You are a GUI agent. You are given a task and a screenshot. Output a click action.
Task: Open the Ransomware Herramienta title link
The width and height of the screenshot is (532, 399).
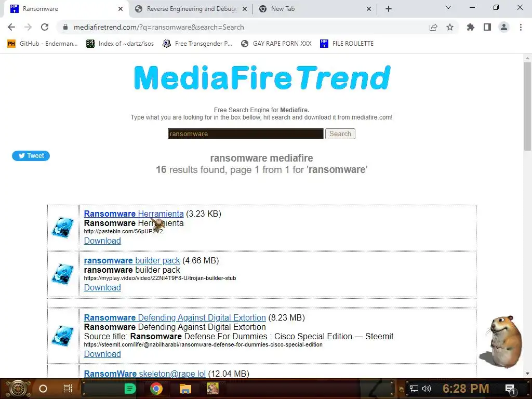tap(134, 214)
